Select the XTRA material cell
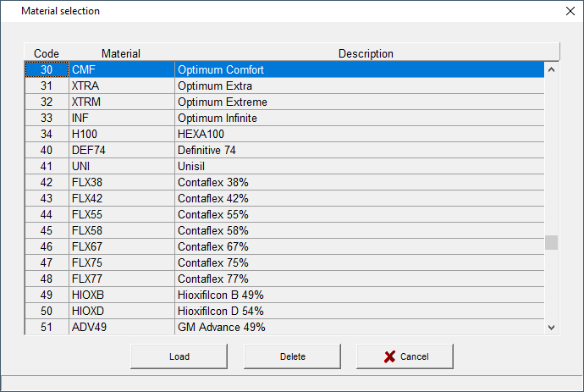 [x=122, y=86]
